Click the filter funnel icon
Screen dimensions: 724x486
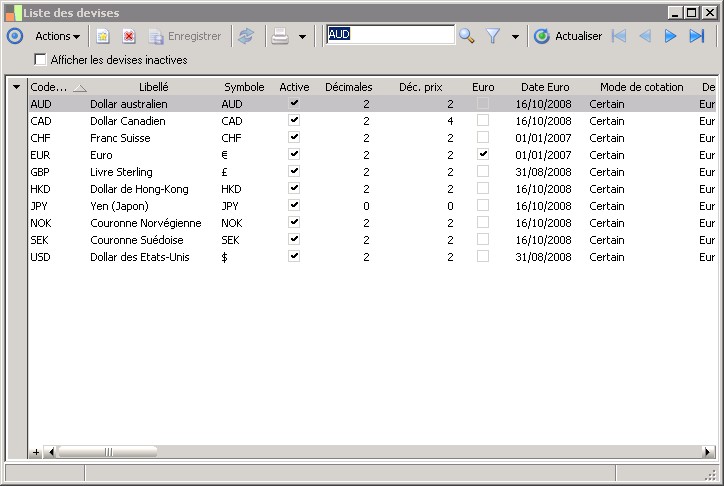(x=493, y=36)
